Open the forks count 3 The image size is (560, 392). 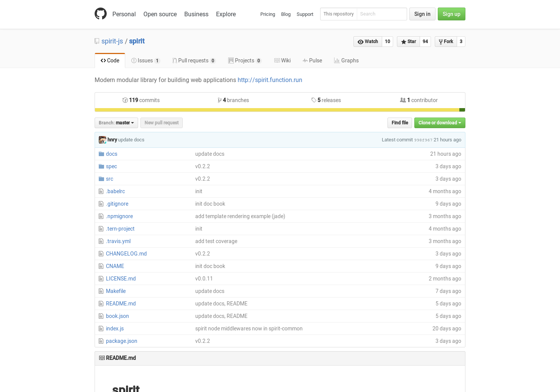(x=461, y=42)
